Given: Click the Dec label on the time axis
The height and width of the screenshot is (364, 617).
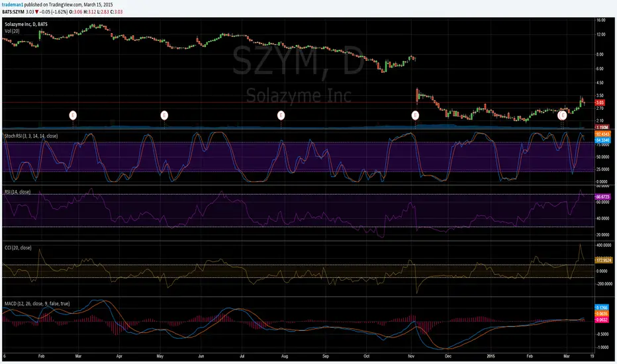Looking at the screenshot, I should [448, 356].
